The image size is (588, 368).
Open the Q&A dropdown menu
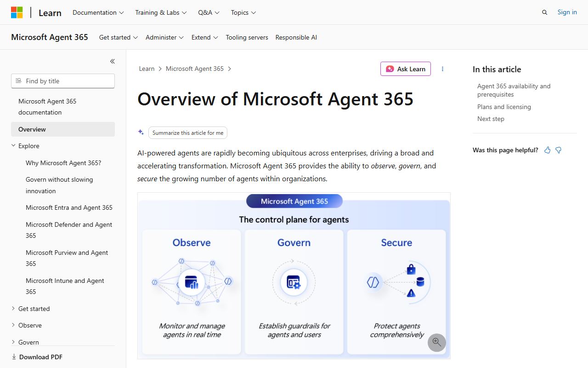(x=209, y=12)
